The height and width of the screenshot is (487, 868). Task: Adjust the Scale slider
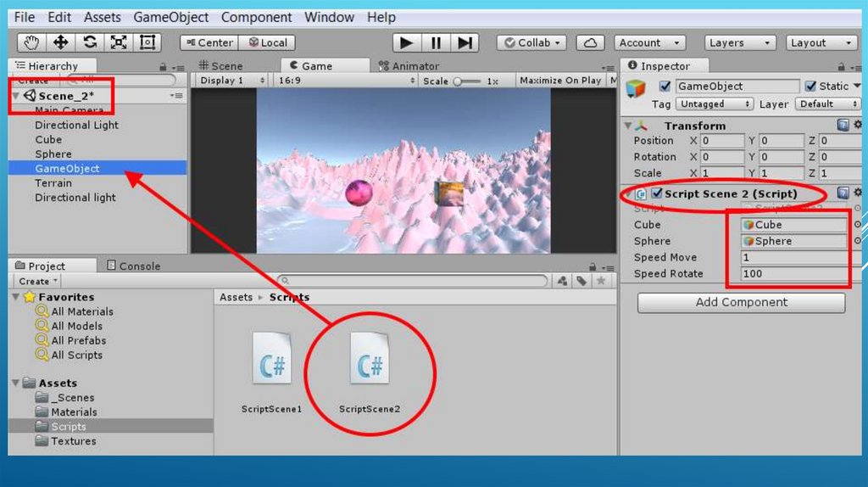pos(467,81)
